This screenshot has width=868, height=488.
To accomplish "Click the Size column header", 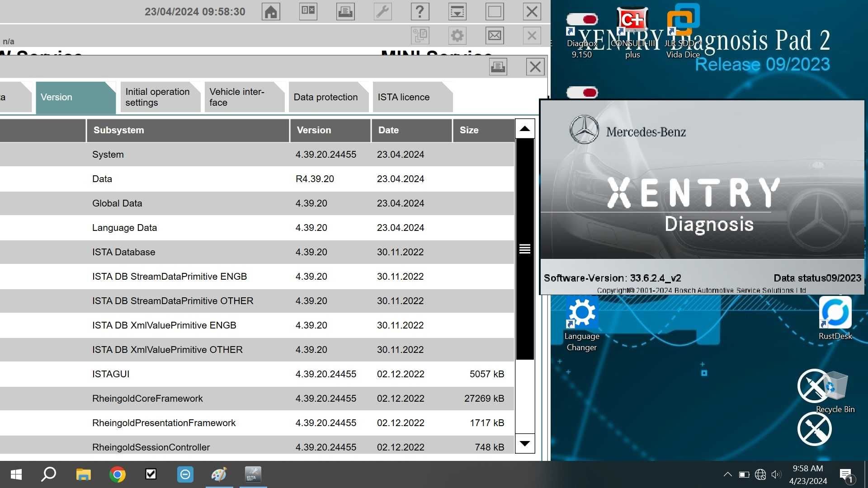I will pyautogui.click(x=483, y=130).
